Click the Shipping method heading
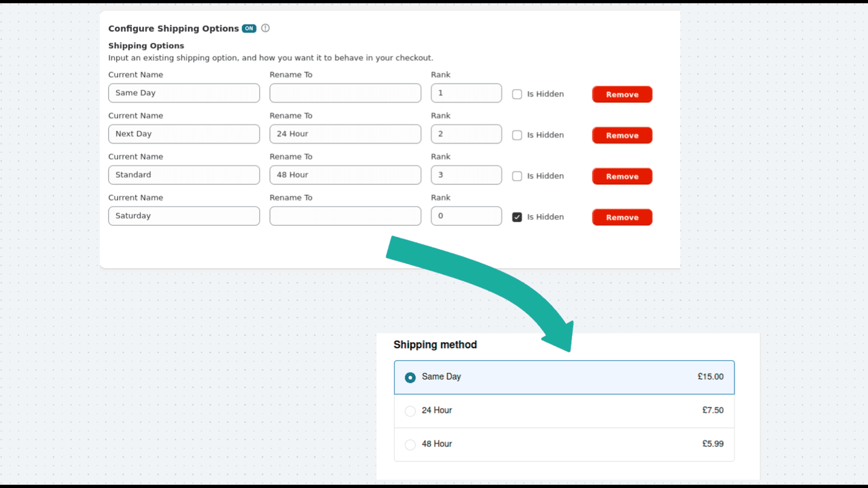Screen dimensions: 868x488 435,344
